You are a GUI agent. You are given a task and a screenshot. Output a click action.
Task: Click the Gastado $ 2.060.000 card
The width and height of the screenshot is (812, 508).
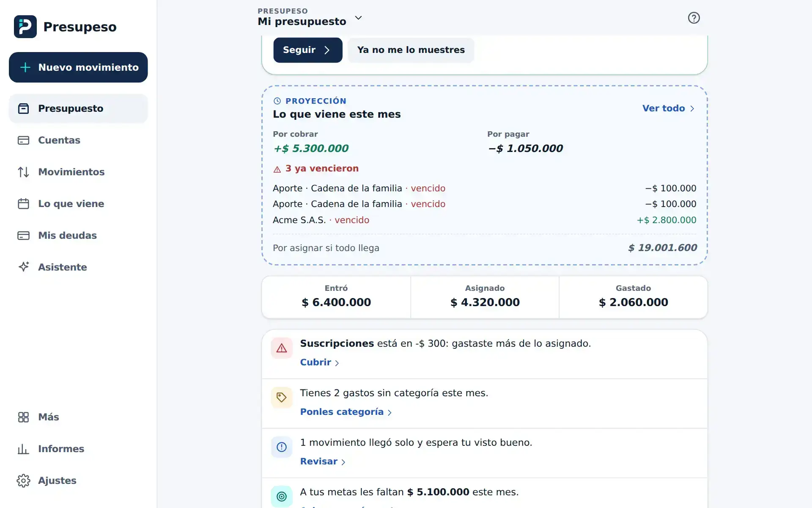coord(633,297)
